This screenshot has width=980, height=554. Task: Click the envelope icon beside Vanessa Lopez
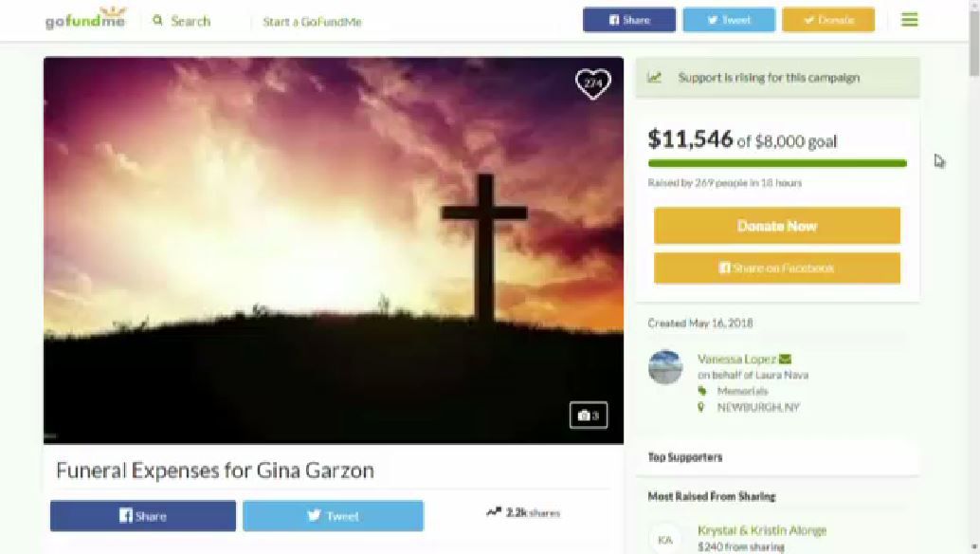pyautogui.click(x=785, y=359)
